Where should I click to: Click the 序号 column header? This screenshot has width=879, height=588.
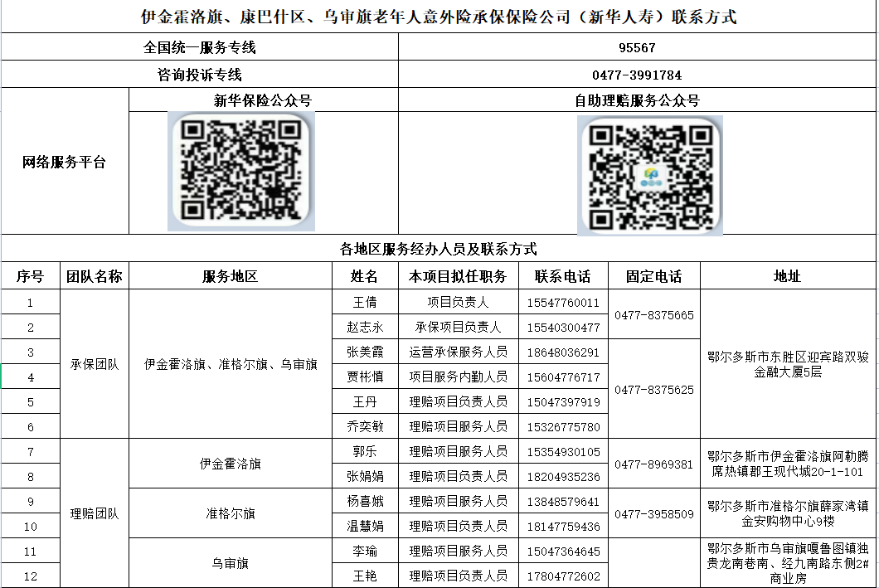[31, 276]
